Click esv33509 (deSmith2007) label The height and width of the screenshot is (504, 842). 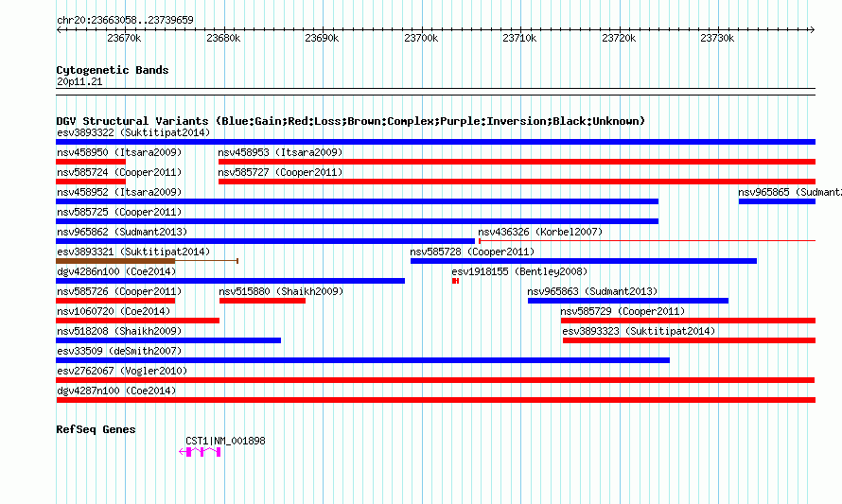point(119,351)
